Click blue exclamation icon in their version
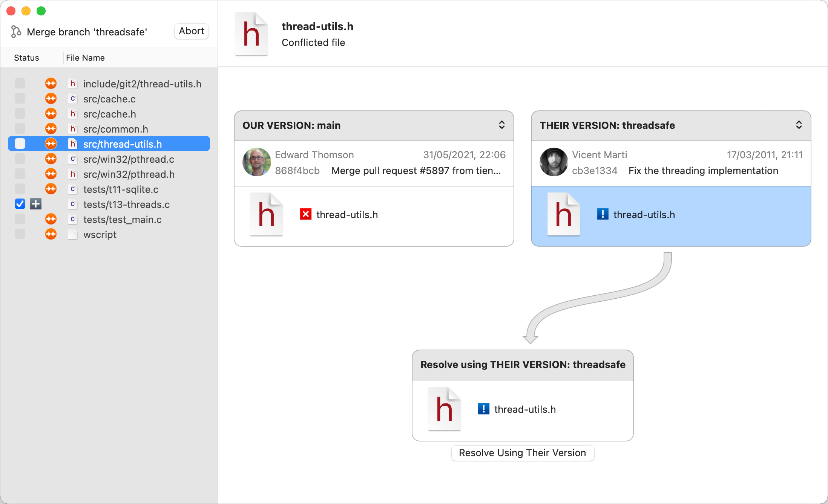This screenshot has height=504, width=828. 603,214
